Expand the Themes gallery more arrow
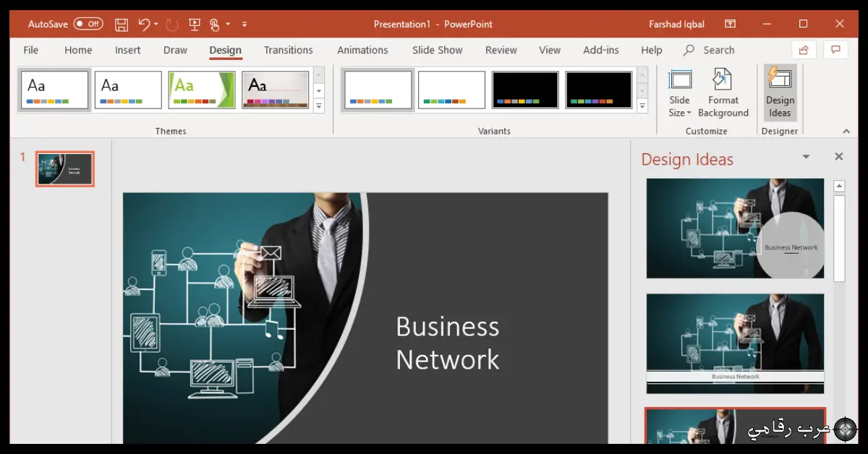Viewport: 868px width, 454px height. (x=319, y=106)
